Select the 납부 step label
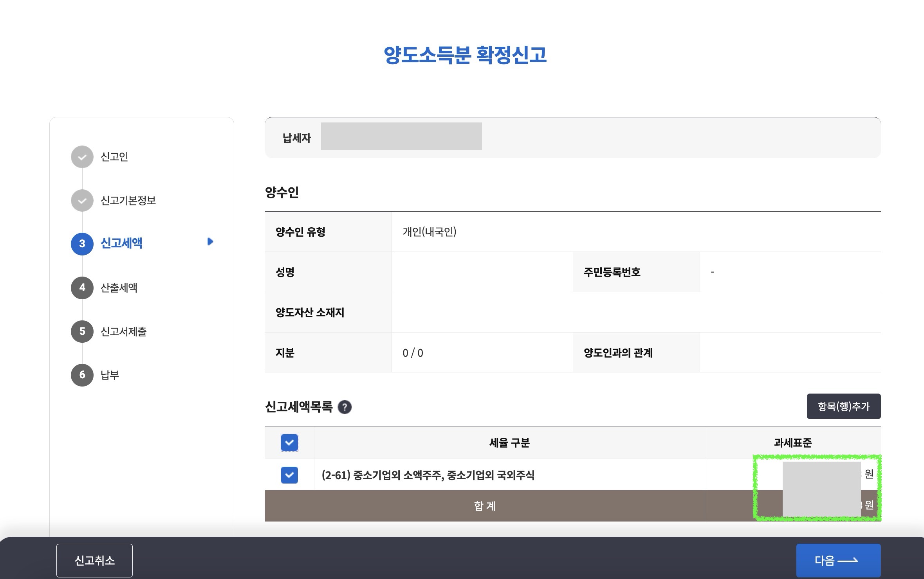This screenshot has height=579, width=924. coord(110,375)
